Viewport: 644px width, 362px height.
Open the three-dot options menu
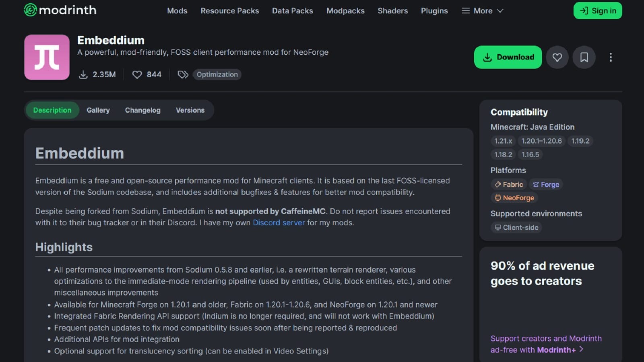pos(611,58)
